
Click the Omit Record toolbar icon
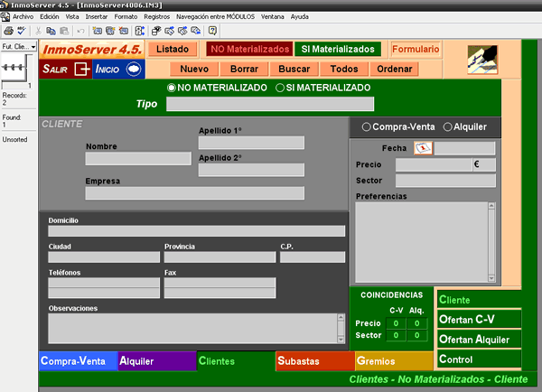(x=182, y=31)
